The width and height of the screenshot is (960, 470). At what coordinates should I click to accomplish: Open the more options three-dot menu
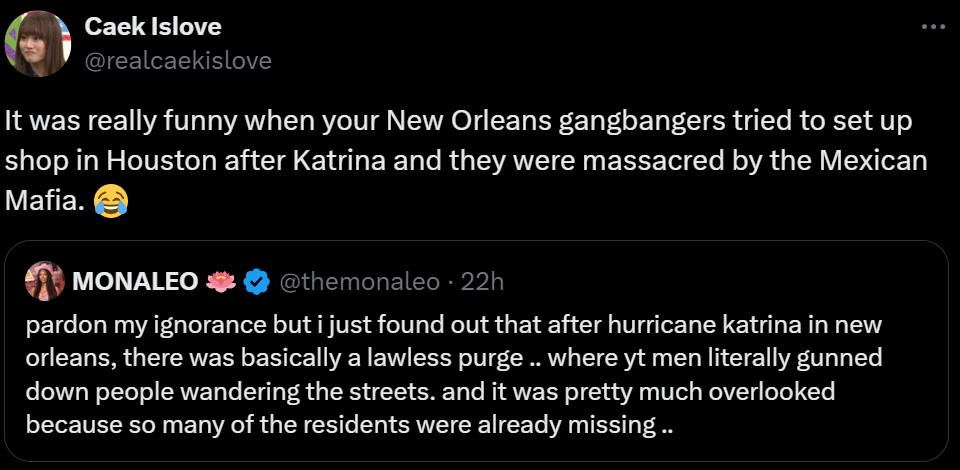(930, 28)
